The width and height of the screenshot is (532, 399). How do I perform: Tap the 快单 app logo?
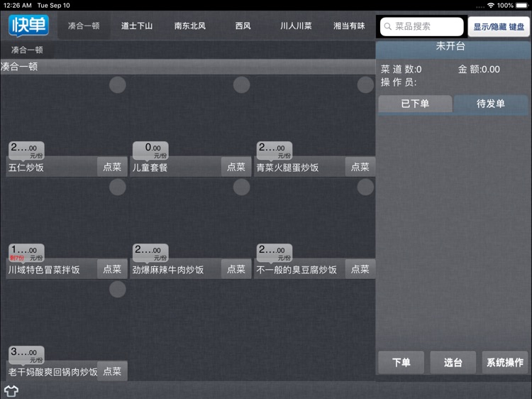(28, 26)
